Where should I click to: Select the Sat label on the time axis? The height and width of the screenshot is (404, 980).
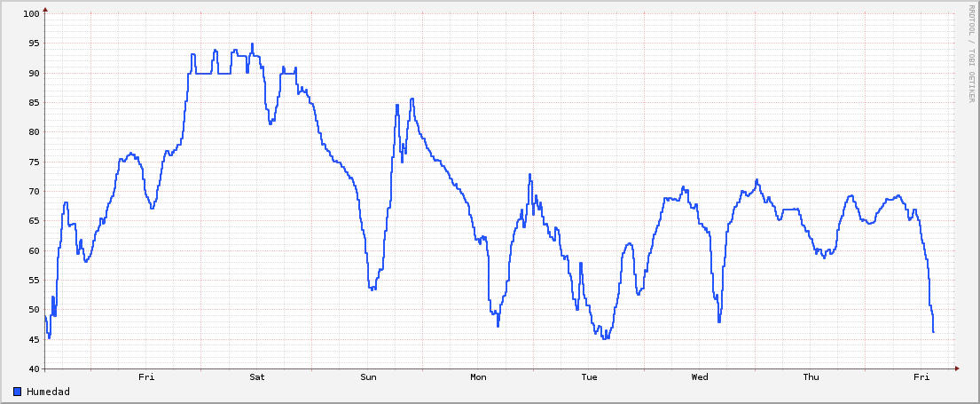pyautogui.click(x=257, y=377)
